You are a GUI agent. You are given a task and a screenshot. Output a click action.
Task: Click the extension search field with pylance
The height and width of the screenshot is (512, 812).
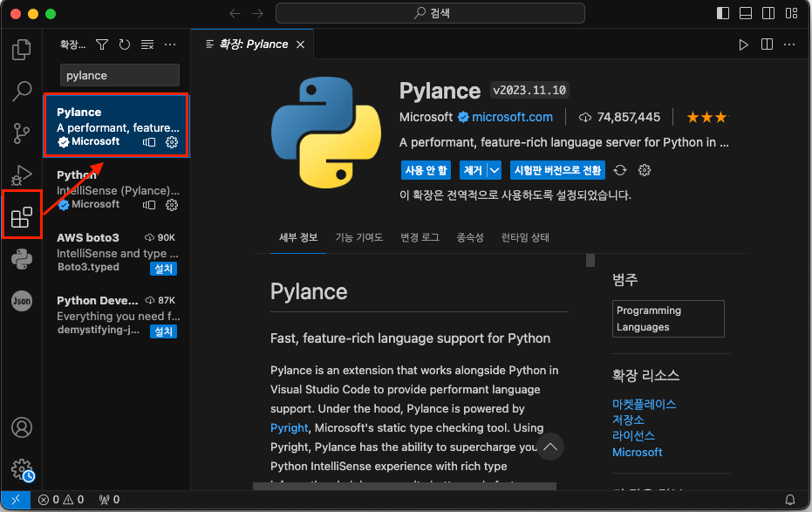119,76
